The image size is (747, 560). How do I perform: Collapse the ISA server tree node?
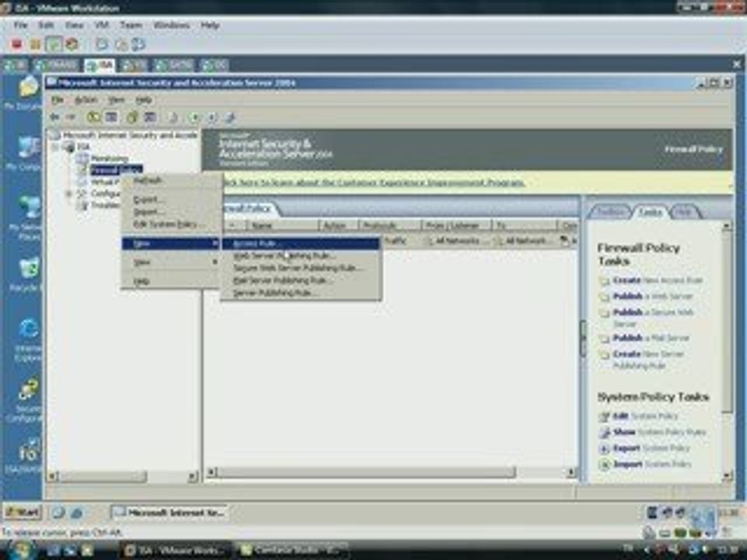(56, 147)
